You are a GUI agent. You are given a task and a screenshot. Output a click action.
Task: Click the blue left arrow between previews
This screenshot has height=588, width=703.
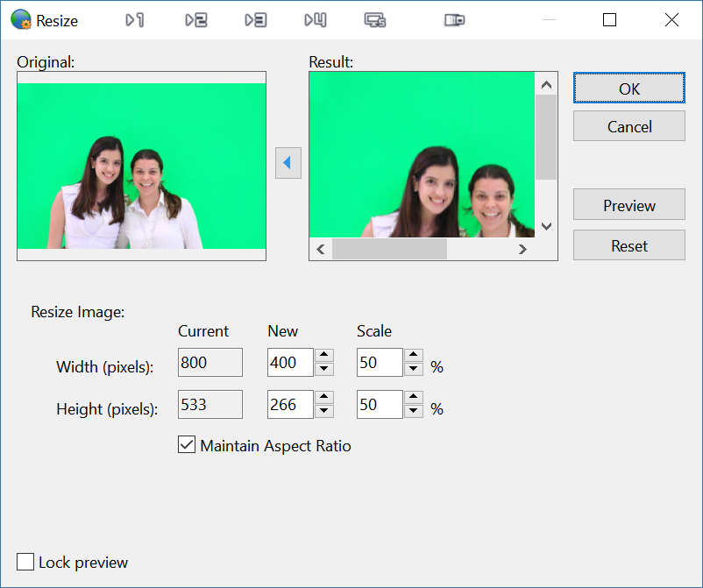(288, 163)
